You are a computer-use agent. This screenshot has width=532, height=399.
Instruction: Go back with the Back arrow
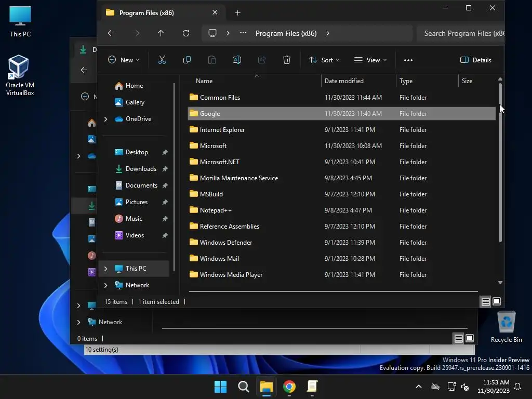point(111,33)
